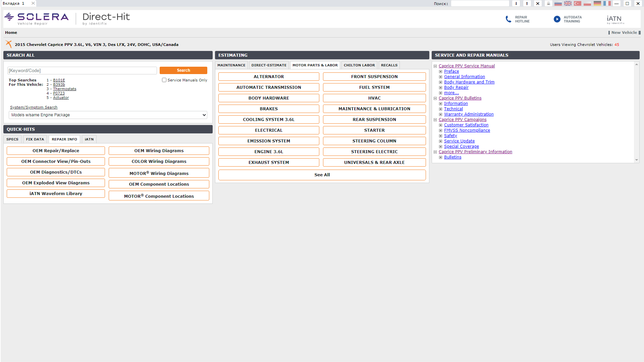
Task: Open the iATN tab in Quick-Hits
Action: 89,139
